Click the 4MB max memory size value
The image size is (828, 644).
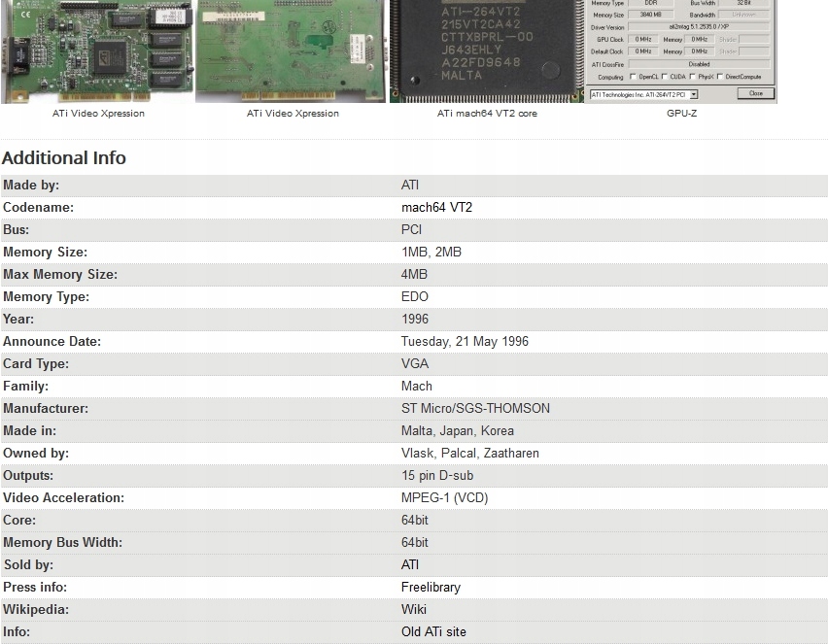tap(414, 275)
